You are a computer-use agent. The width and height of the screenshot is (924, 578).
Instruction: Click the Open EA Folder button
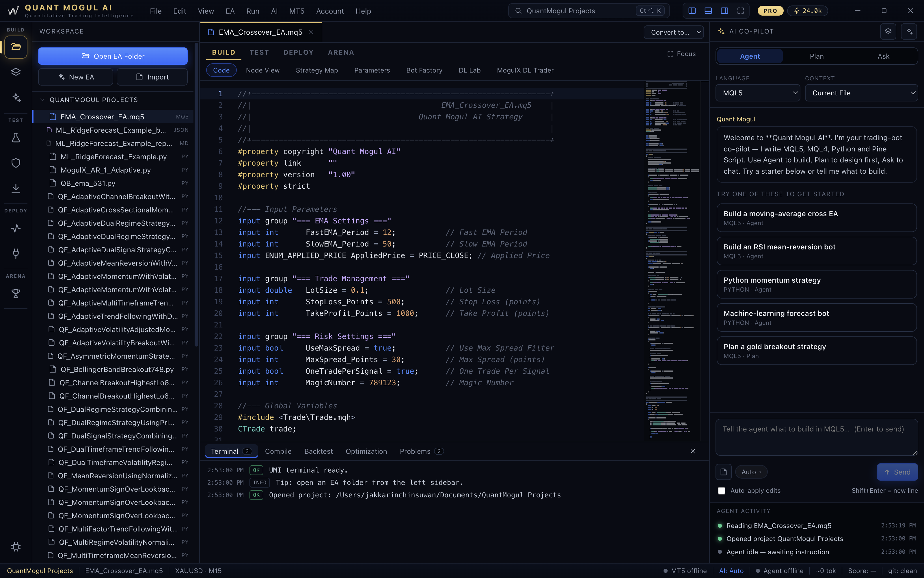tap(113, 56)
